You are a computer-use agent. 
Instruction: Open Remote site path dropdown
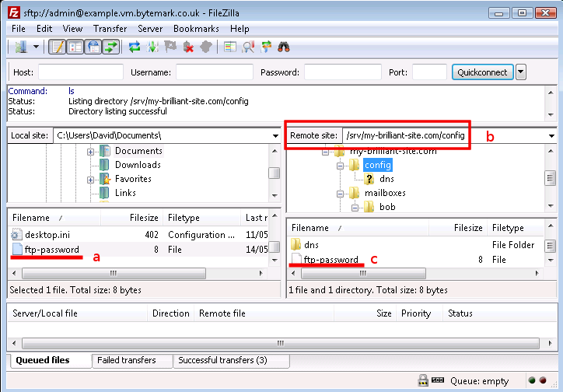click(551, 135)
